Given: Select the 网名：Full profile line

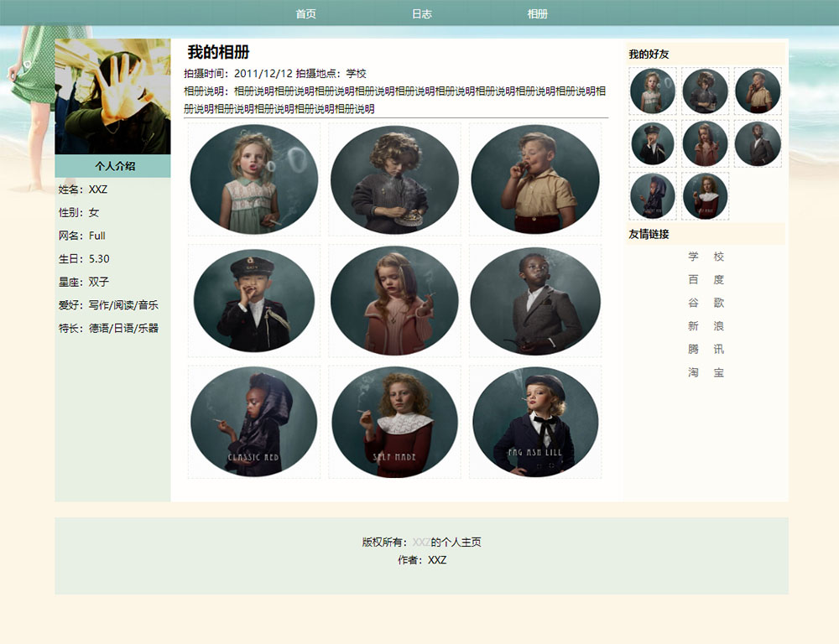Looking at the screenshot, I should click(x=82, y=236).
